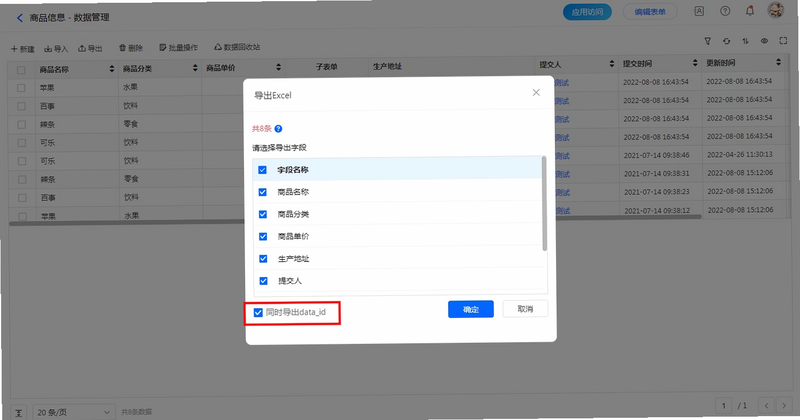Toggle the 字段名称 select-all checkbox

tap(262, 170)
